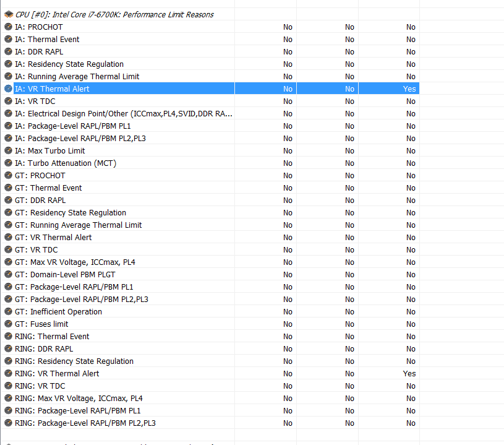This screenshot has width=504, height=445.
Task: Click the icon next to IA: Thermal Event
Action: (x=9, y=39)
